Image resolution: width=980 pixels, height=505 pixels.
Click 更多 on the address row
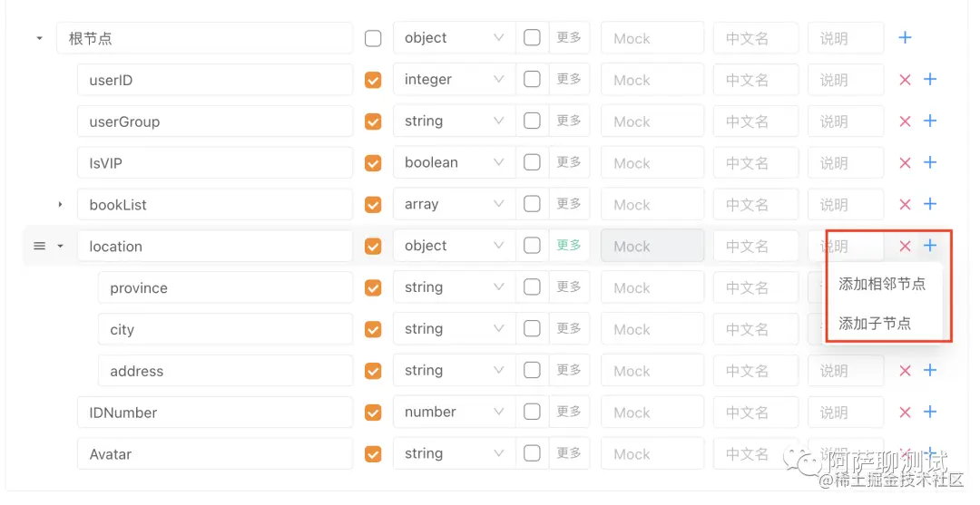(x=569, y=370)
